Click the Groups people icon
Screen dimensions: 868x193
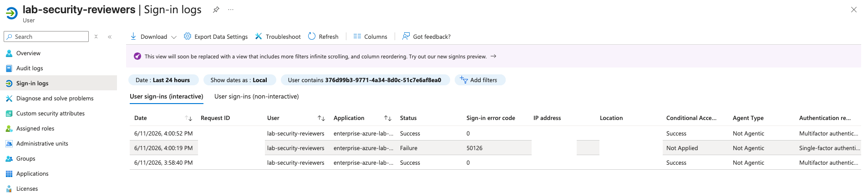pos(9,158)
